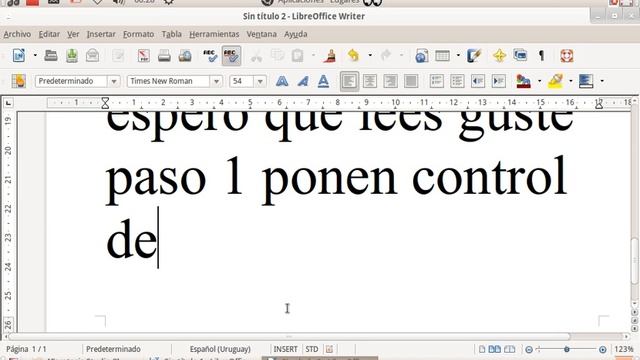Select Align Right
Viewport: 640px width, 360px height.
point(390,81)
